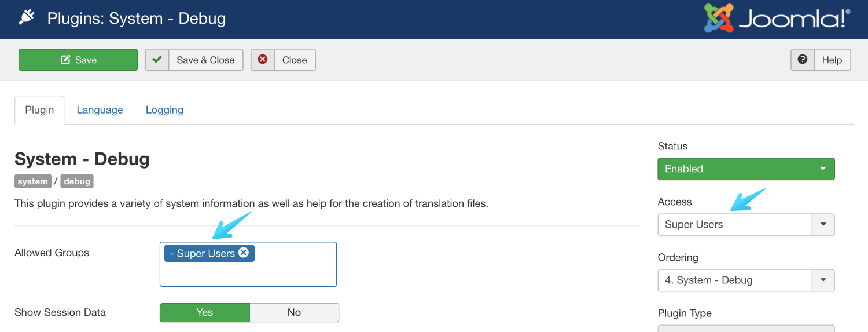Viewport: 868px width, 332px height.
Task: Click the Save & Close button label
Action: click(x=205, y=60)
